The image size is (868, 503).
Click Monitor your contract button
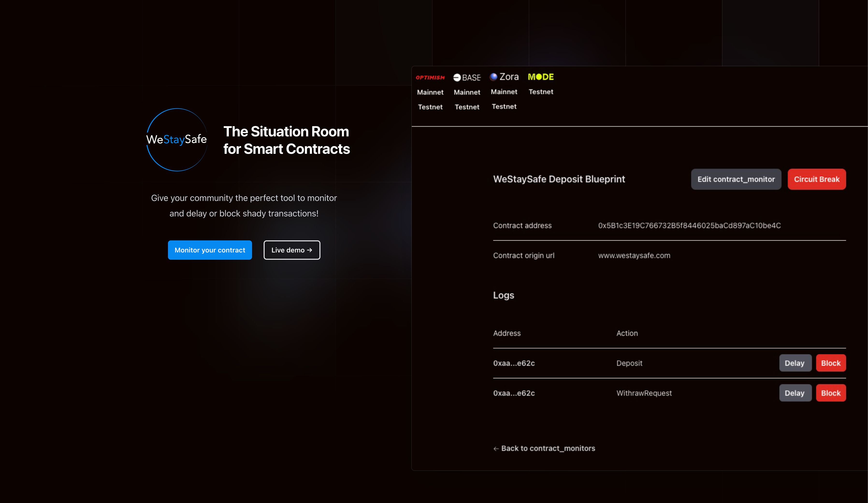pyautogui.click(x=210, y=250)
